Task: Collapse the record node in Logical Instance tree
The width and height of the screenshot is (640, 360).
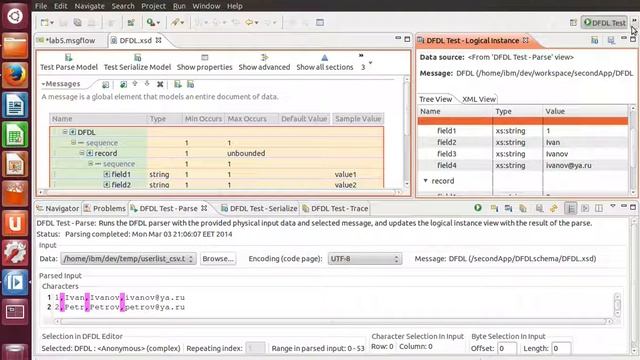Action: coord(426,180)
